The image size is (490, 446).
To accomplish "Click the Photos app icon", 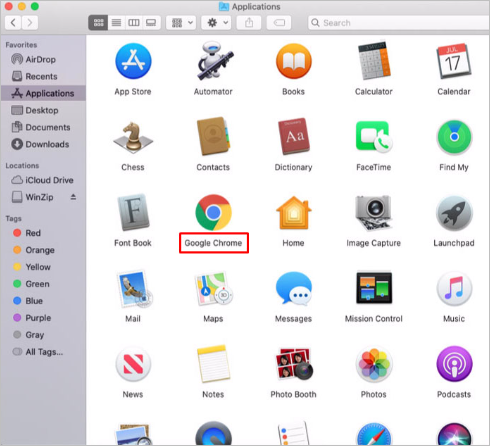I will 374,364.
